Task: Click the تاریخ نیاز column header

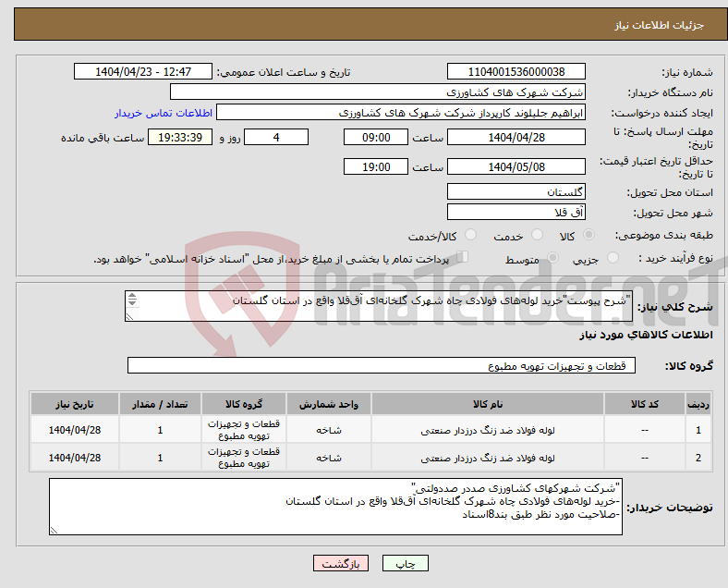Action: 75,404
